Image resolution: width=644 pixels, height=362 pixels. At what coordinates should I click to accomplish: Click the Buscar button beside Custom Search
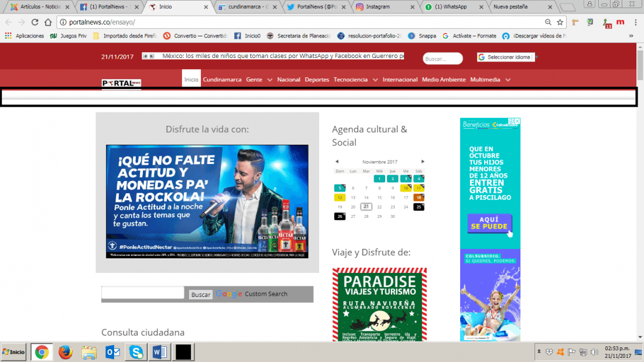pos(200,294)
